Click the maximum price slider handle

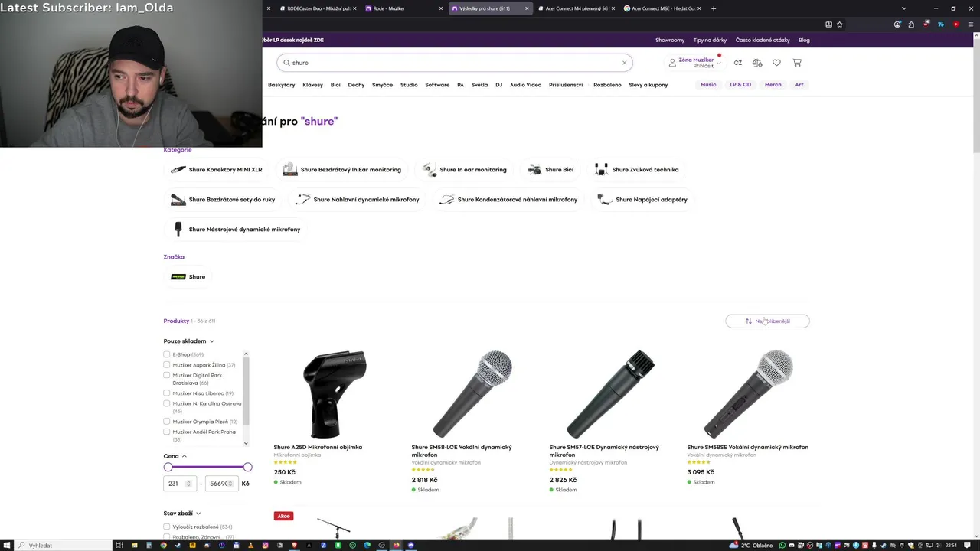(247, 467)
